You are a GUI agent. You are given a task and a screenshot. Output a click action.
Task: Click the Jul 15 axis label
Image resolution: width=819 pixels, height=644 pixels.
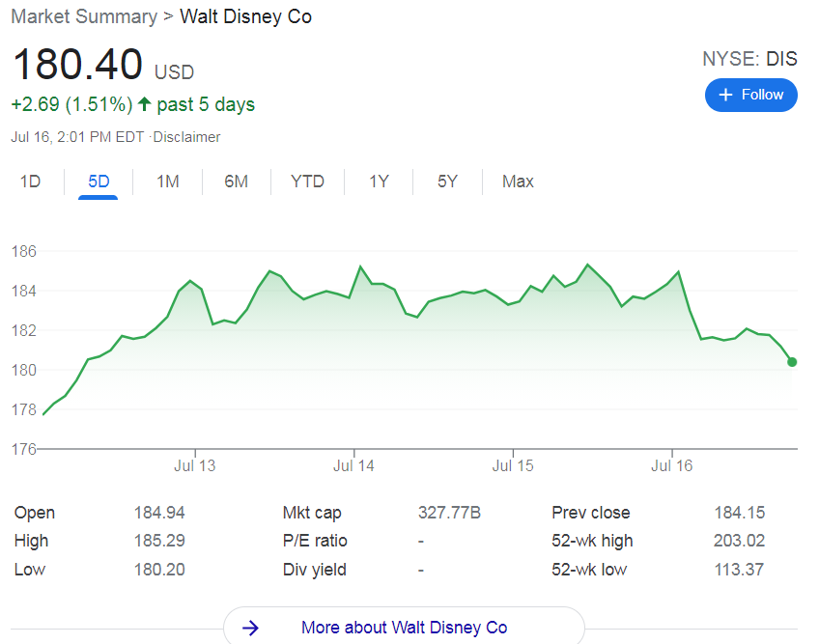(x=513, y=466)
